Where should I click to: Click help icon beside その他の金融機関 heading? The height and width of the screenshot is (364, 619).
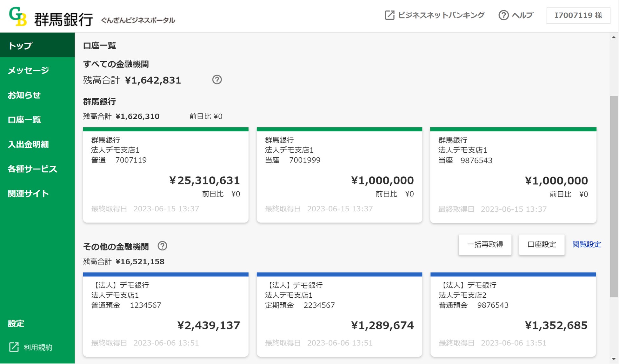[x=162, y=246]
